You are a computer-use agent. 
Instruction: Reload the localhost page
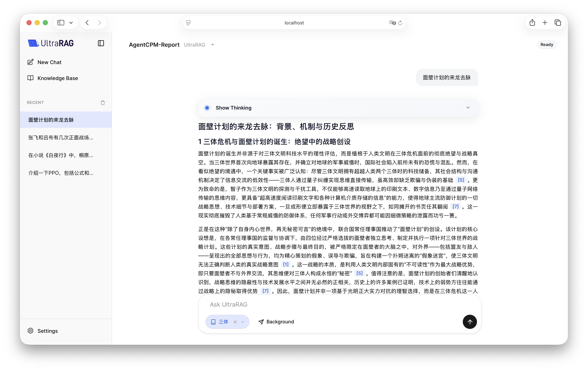tap(400, 23)
